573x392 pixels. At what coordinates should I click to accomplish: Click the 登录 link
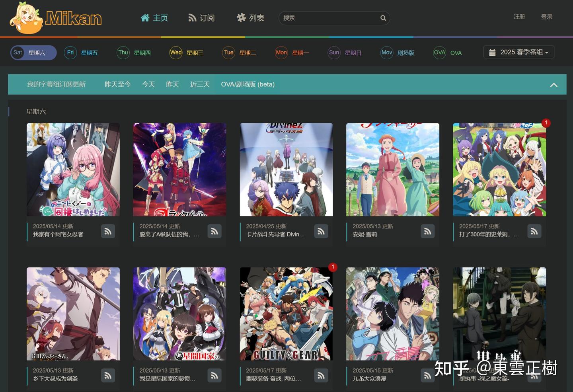click(547, 17)
